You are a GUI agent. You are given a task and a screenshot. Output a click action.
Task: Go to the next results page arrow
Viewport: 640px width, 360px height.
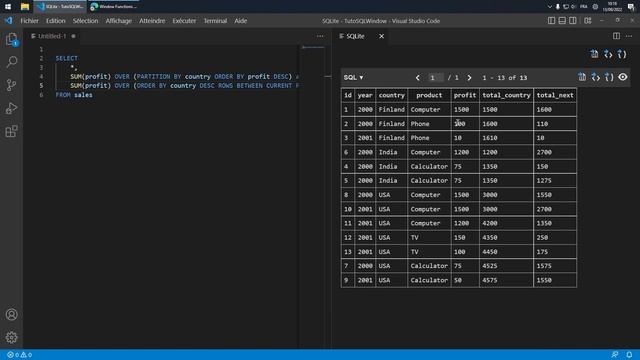coord(469,78)
